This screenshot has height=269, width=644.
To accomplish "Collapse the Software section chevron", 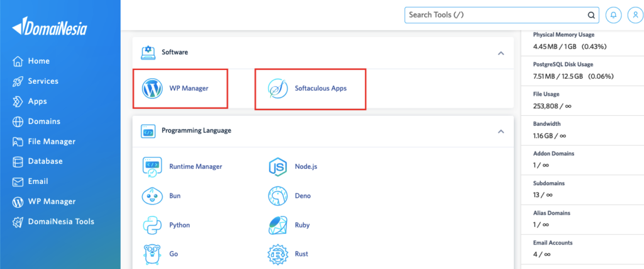I will click(x=501, y=53).
